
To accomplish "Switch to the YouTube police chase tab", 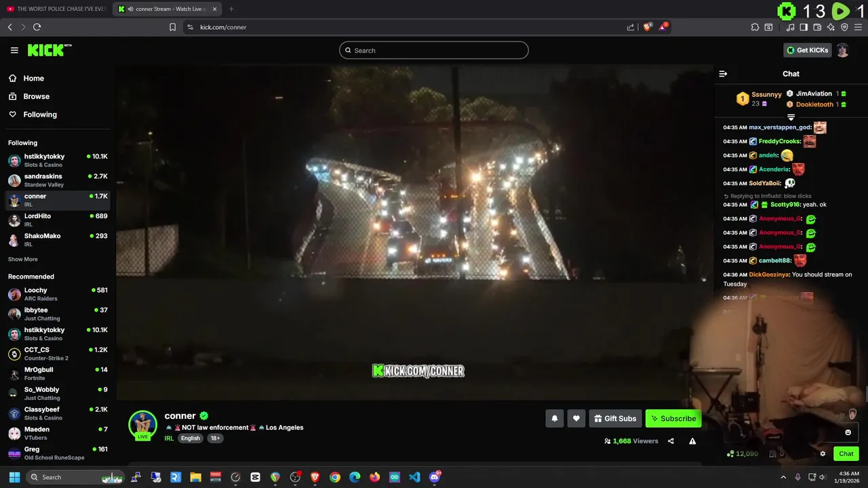I will click(56, 9).
